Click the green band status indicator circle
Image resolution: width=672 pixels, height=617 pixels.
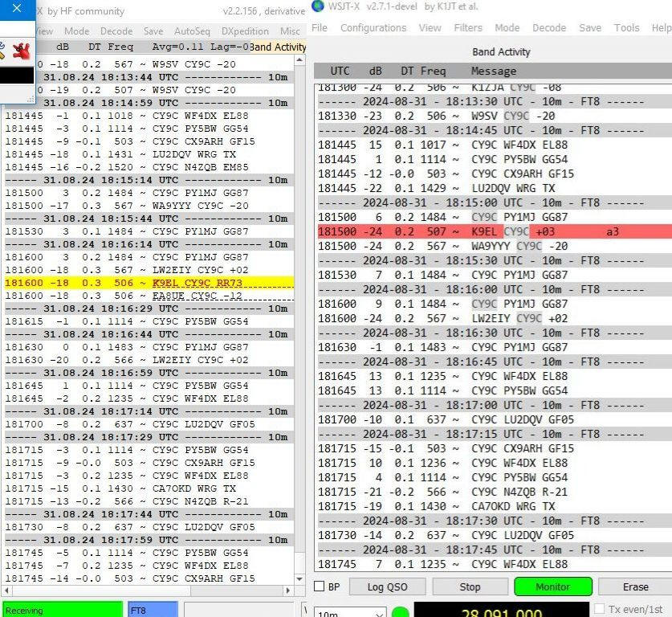(401, 613)
